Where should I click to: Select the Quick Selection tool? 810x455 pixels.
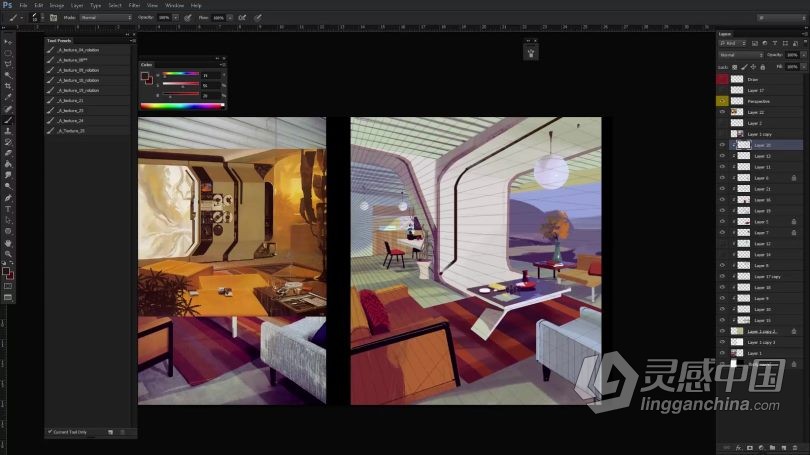point(8,75)
